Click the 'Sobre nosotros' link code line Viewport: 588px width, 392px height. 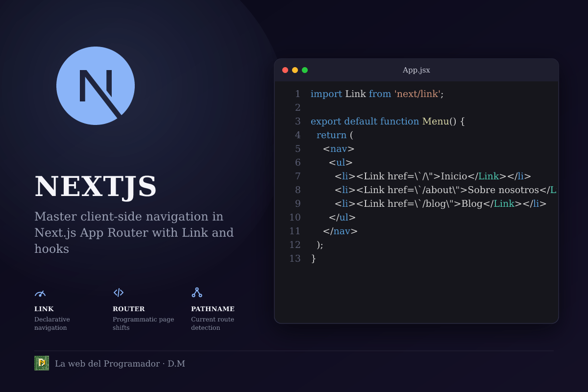pyautogui.click(x=446, y=190)
